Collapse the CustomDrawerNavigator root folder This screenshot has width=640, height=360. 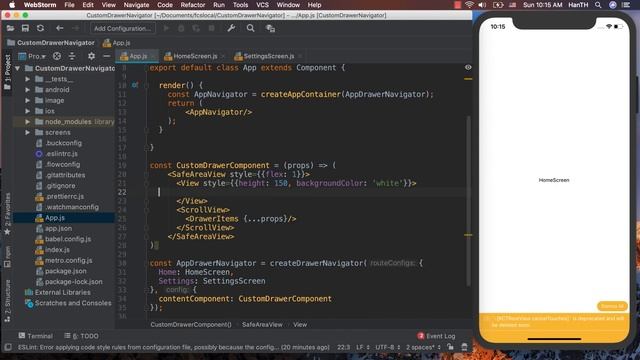[x=18, y=68]
